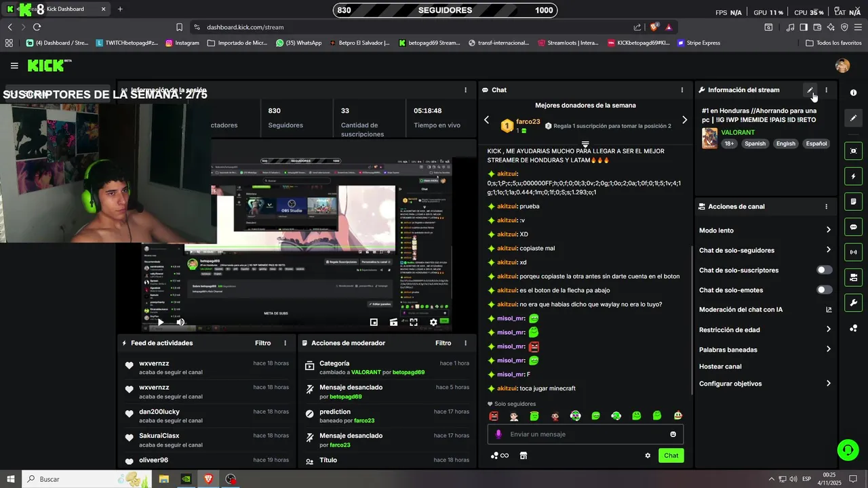Open the Brave wallet icon

(x=817, y=27)
